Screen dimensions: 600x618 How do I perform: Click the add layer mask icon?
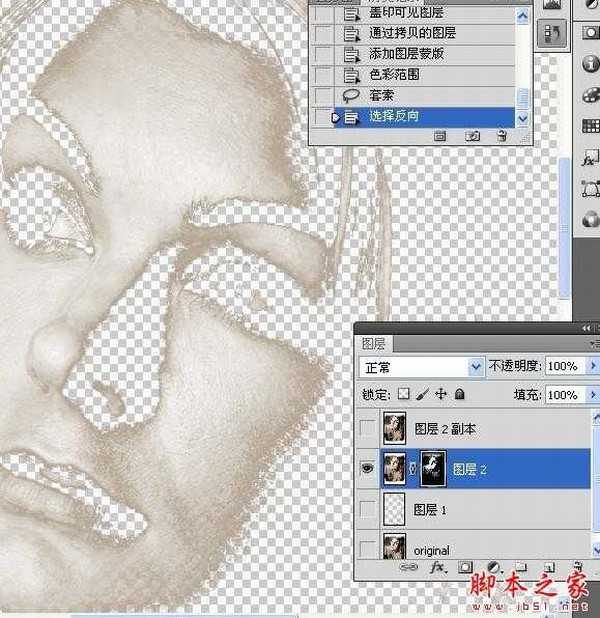coord(465,567)
